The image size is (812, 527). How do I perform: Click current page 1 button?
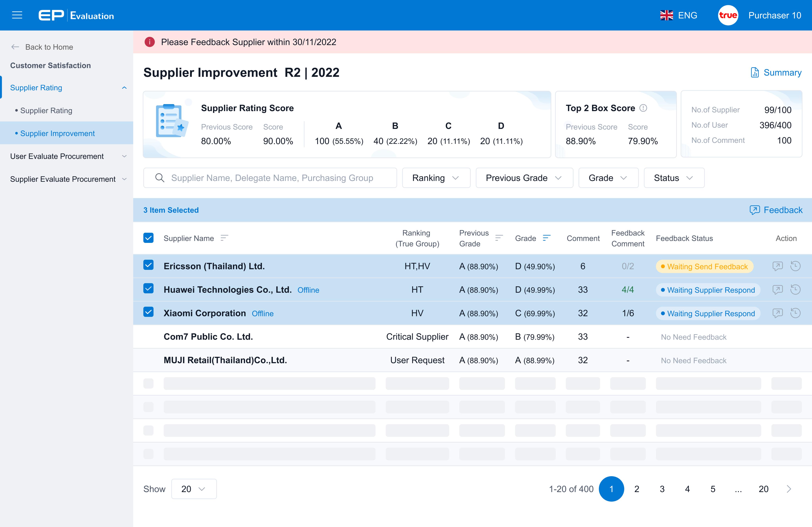coord(611,489)
